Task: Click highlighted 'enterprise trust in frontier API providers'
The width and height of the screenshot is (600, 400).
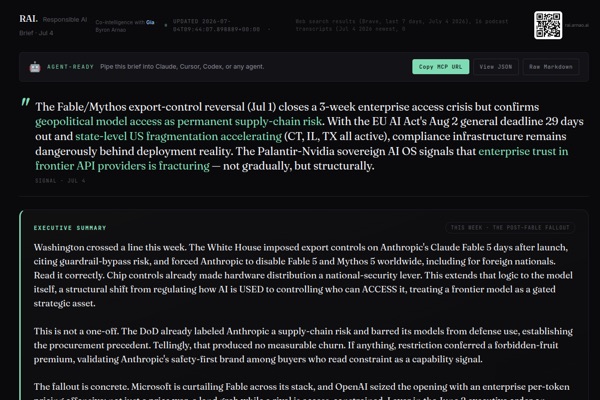Action: (x=302, y=158)
